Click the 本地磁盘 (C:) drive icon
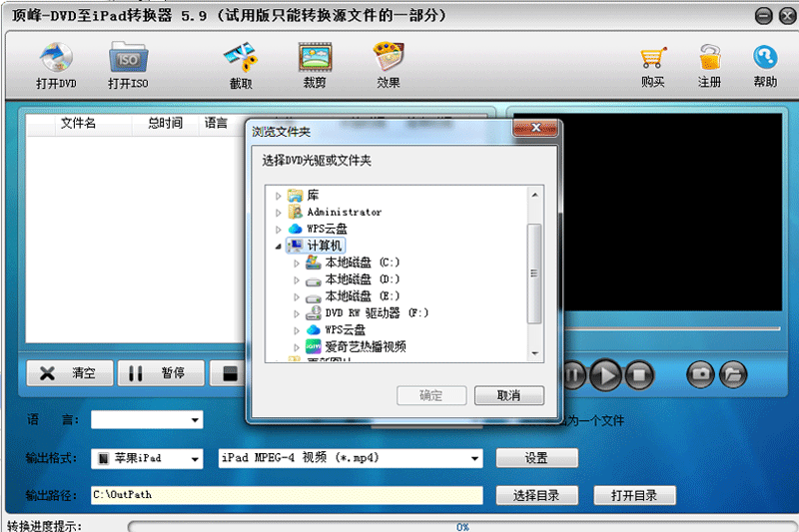 click(314, 263)
